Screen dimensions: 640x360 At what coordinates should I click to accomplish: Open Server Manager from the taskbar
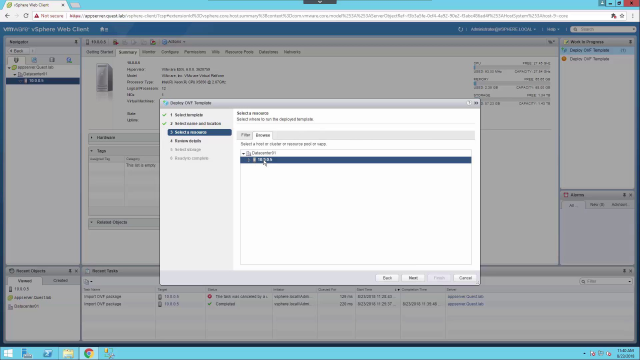(x=27, y=353)
